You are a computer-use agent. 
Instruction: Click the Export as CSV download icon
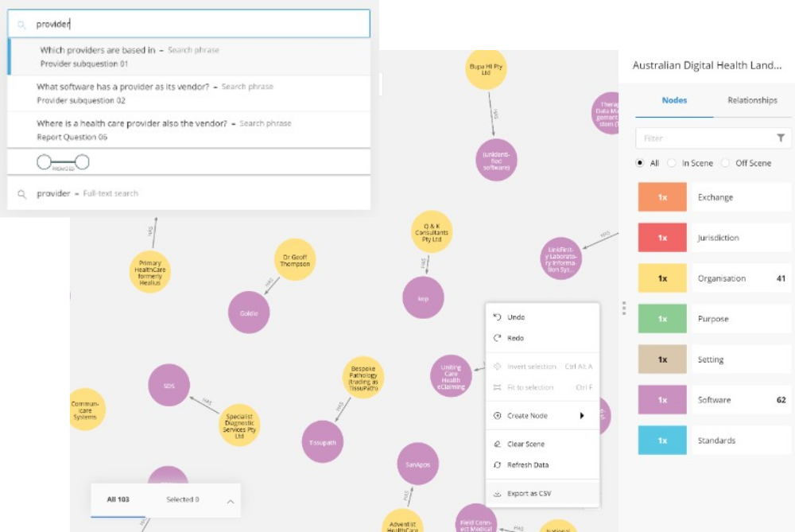pyautogui.click(x=497, y=494)
